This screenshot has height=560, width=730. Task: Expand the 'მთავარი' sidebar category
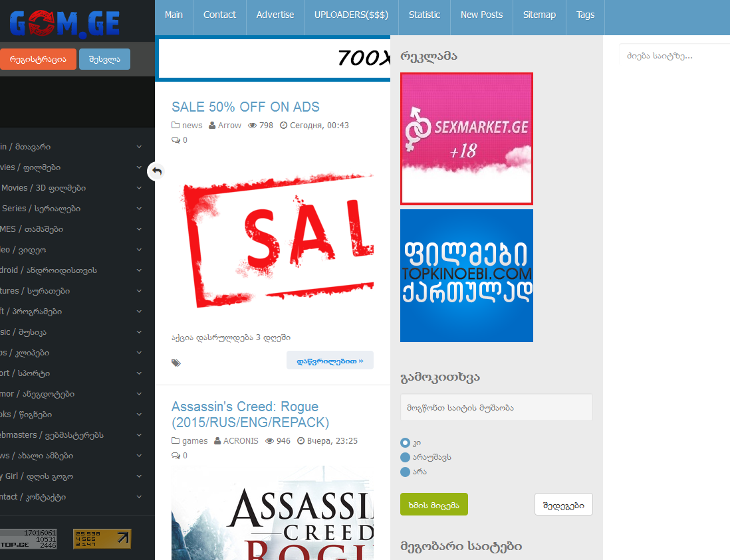click(x=139, y=147)
